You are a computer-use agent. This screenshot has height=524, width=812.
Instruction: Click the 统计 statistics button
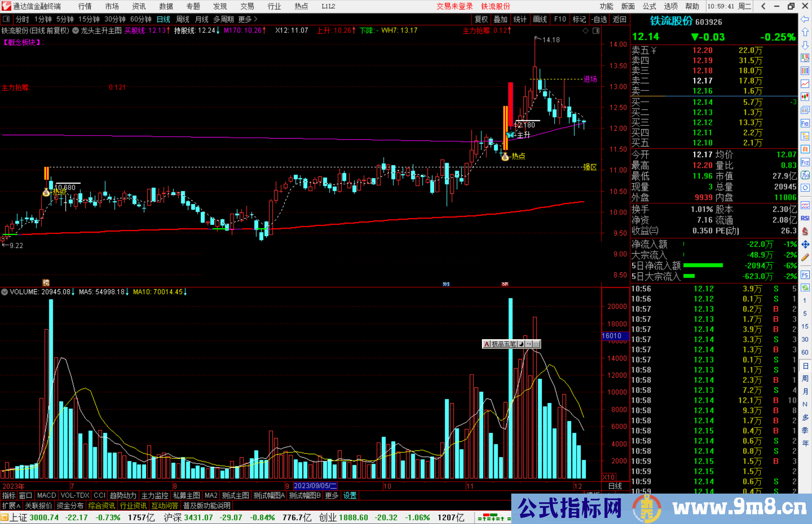(x=520, y=19)
